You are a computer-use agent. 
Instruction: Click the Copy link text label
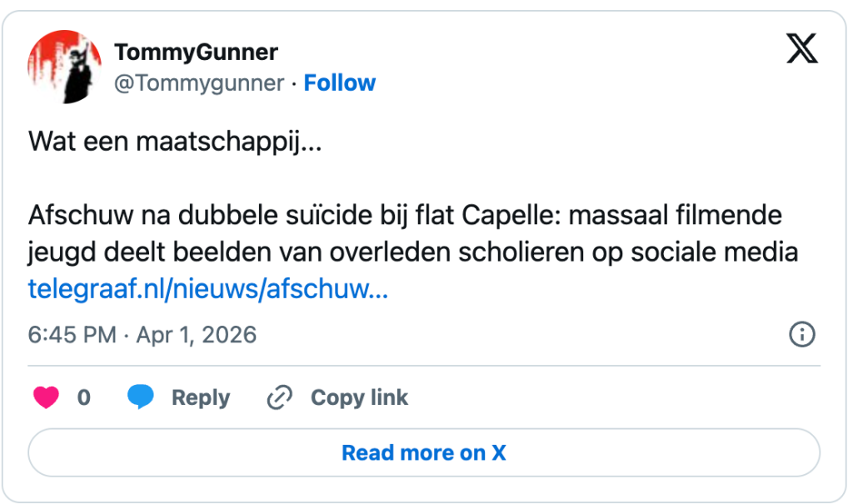pos(359,397)
